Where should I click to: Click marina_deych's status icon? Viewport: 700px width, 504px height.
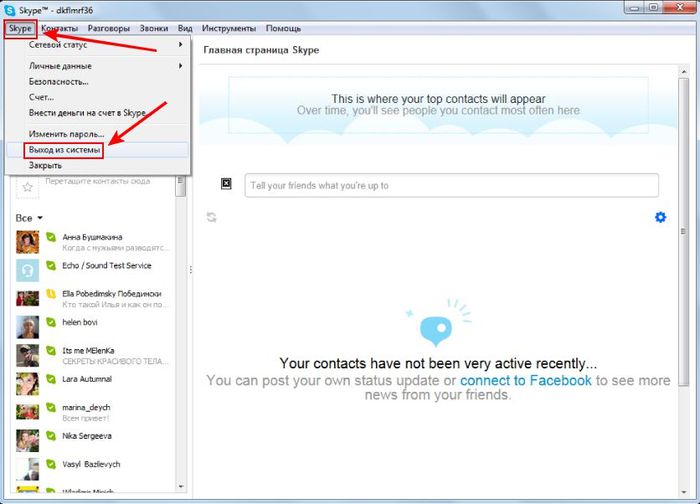(x=51, y=407)
